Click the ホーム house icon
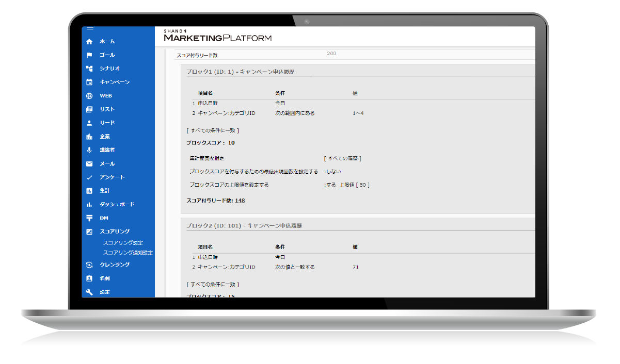Image resolution: width=620 pixels, height=364 pixels. (x=89, y=41)
